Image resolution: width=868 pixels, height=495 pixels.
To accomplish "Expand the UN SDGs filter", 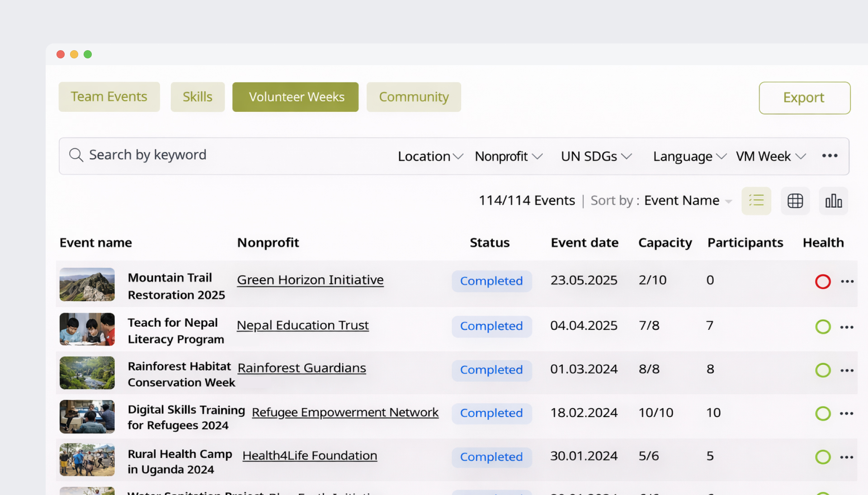I will 596,156.
